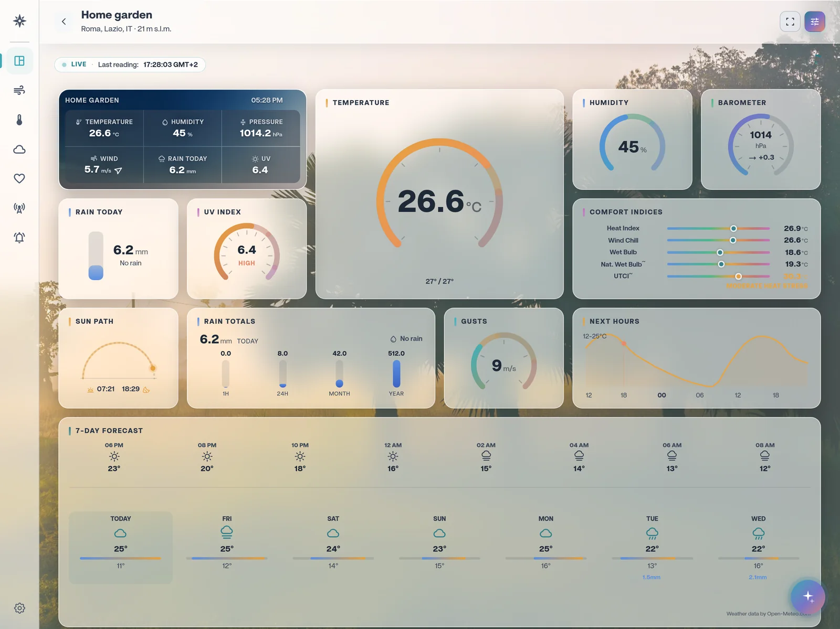Open the AI sparkle assistant button
This screenshot has height=629, width=840.
(x=808, y=596)
